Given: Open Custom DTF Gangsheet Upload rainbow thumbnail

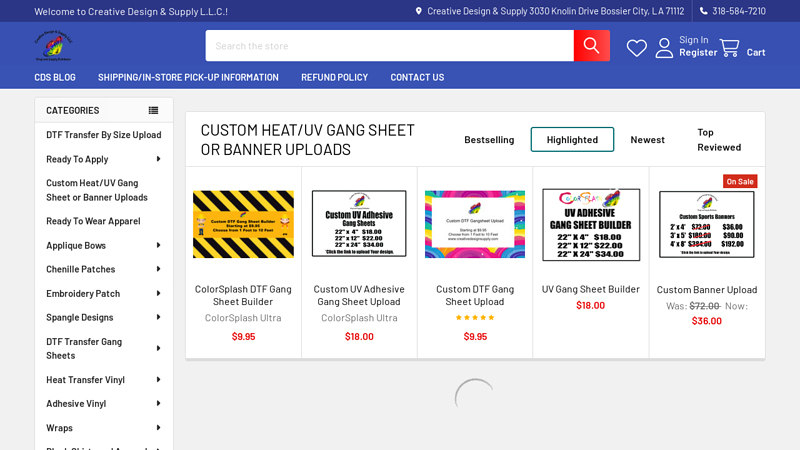Looking at the screenshot, I should coord(475,224).
